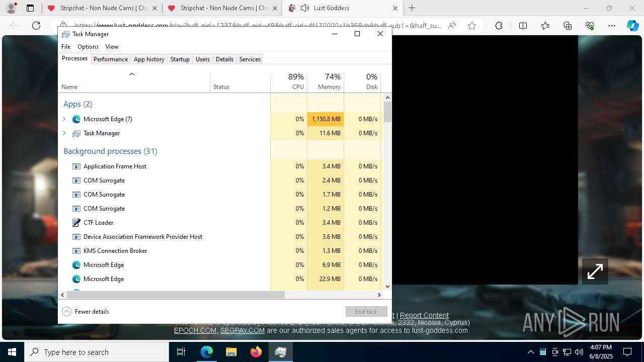The image size is (644, 362).
Task: Open Edge Settings and more menu
Action: pos(612,26)
